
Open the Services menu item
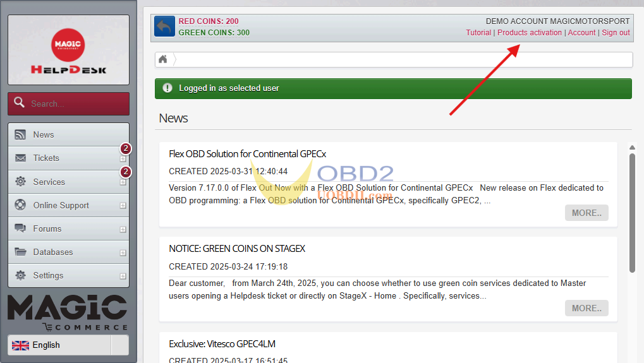point(69,181)
